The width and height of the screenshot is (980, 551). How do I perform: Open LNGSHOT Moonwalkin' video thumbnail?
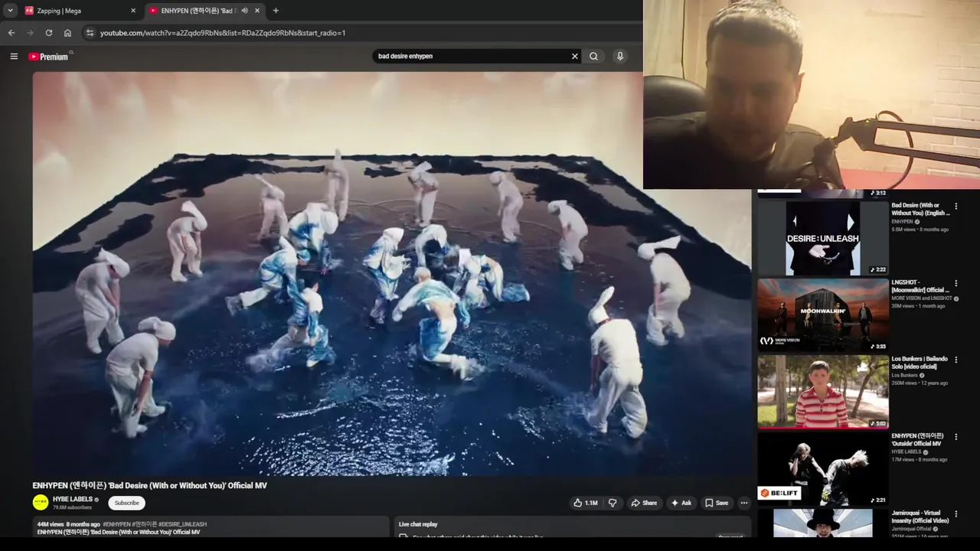[x=823, y=315]
